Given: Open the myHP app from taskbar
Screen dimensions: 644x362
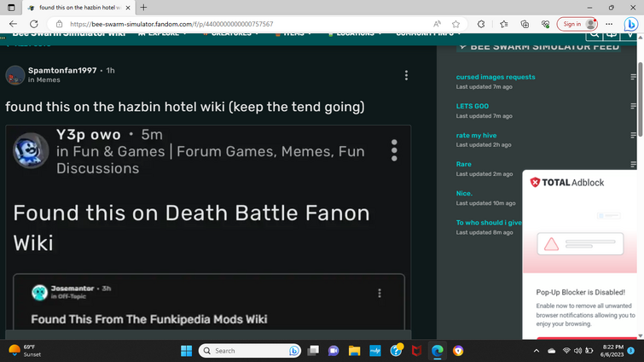Looking at the screenshot, I should point(375,351).
